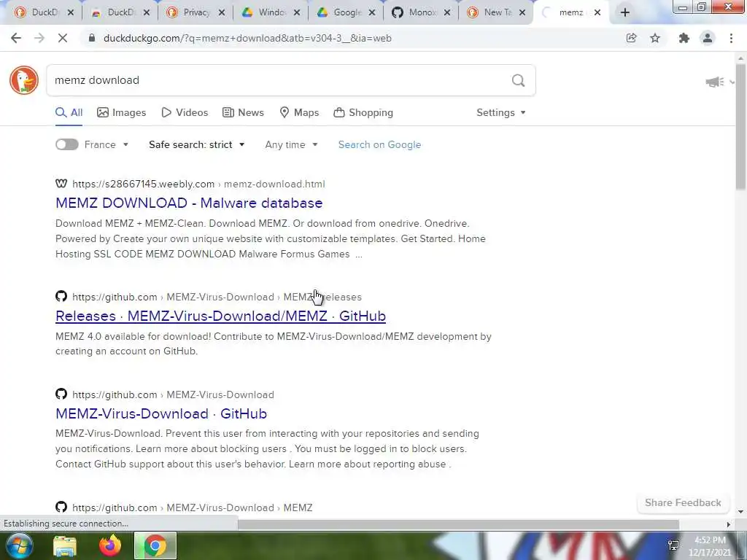Switch to Maps results
The image size is (747, 560).
299,112
